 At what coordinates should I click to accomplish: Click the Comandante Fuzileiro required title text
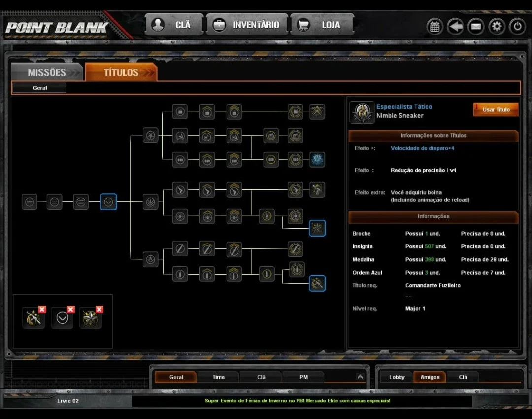click(433, 285)
